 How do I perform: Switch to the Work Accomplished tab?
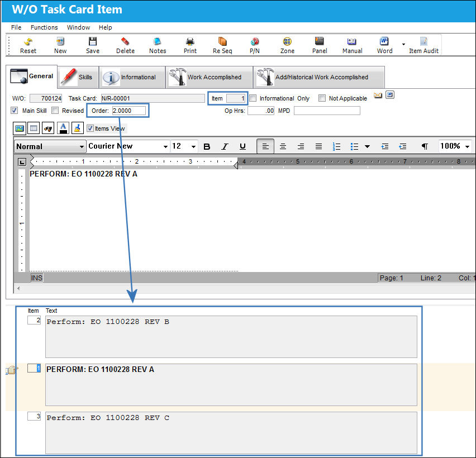pos(209,77)
